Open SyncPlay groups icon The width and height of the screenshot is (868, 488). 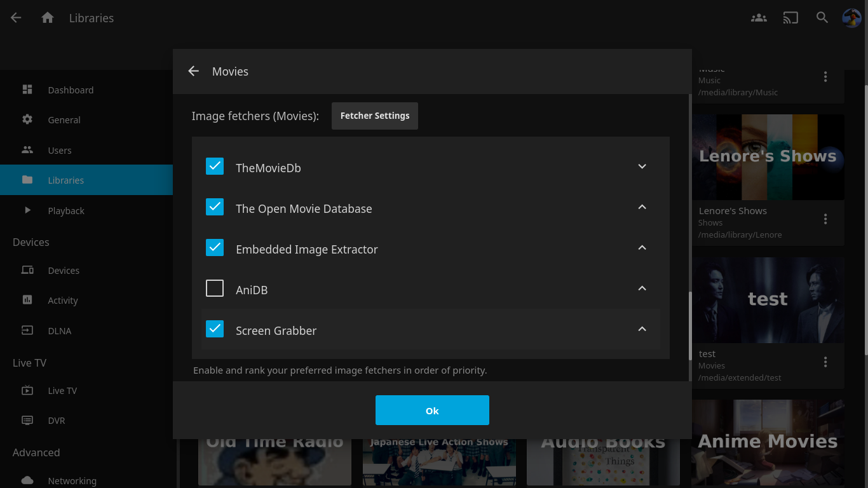(759, 18)
